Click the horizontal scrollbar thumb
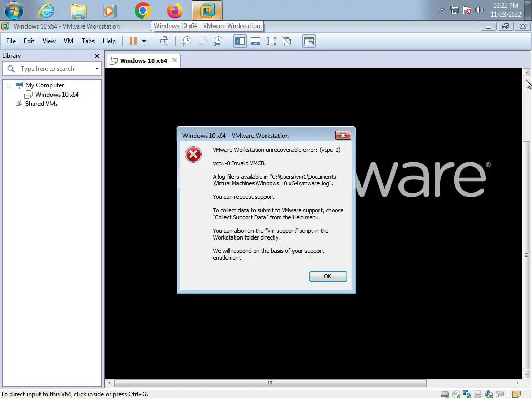Screen dimensions: 532x399 click(270, 383)
